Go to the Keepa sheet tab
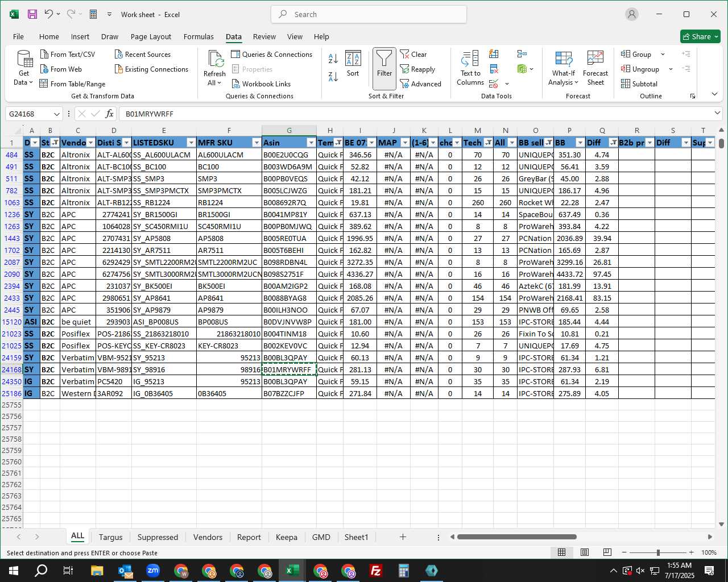 (x=286, y=537)
